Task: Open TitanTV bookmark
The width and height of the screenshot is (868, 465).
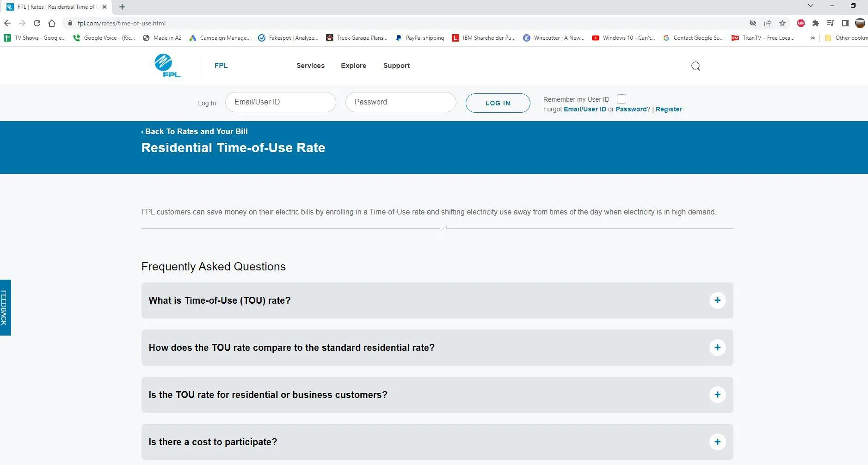Action: 763,38
